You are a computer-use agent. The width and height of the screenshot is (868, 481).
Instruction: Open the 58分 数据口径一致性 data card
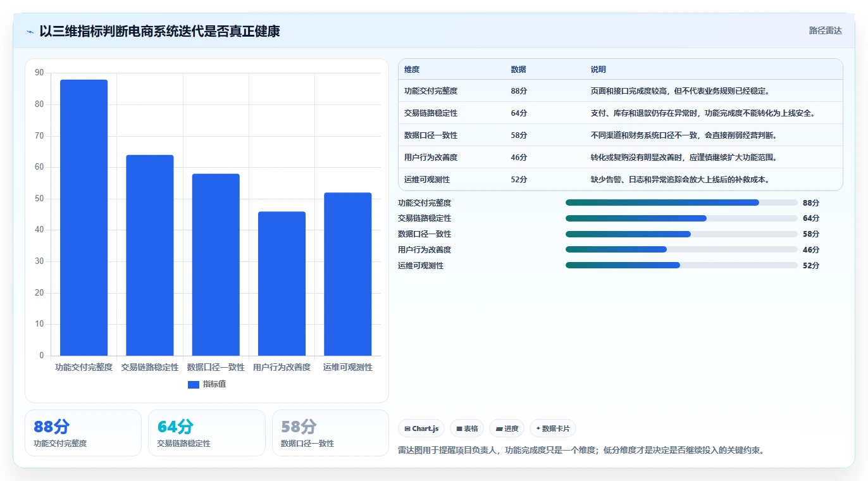330,433
